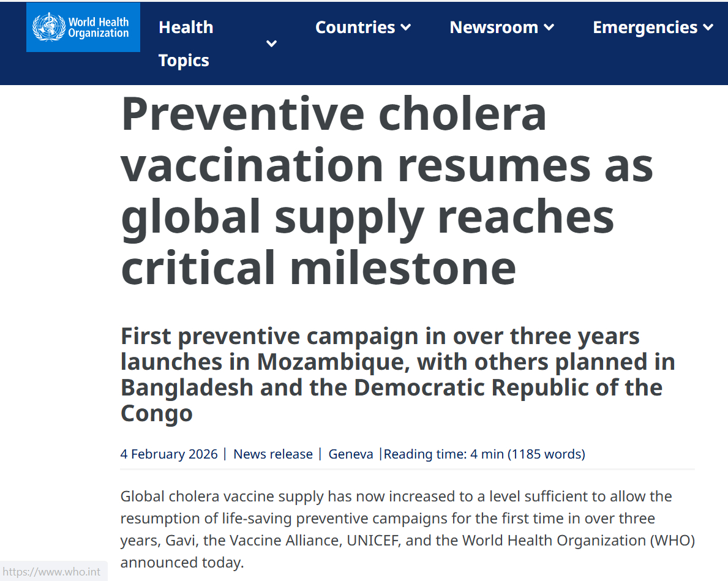Click the who.int status bar URL
This screenshot has width=728, height=581.
[x=52, y=572]
